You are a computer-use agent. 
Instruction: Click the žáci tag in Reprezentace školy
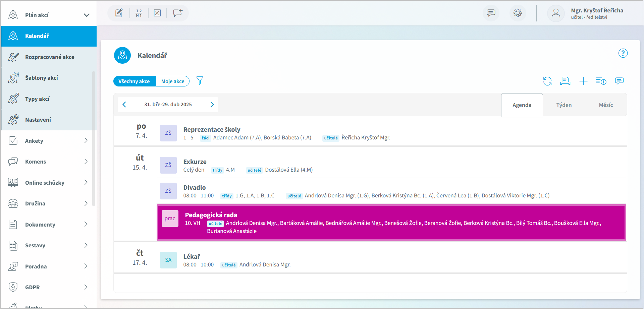pyautogui.click(x=206, y=138)
